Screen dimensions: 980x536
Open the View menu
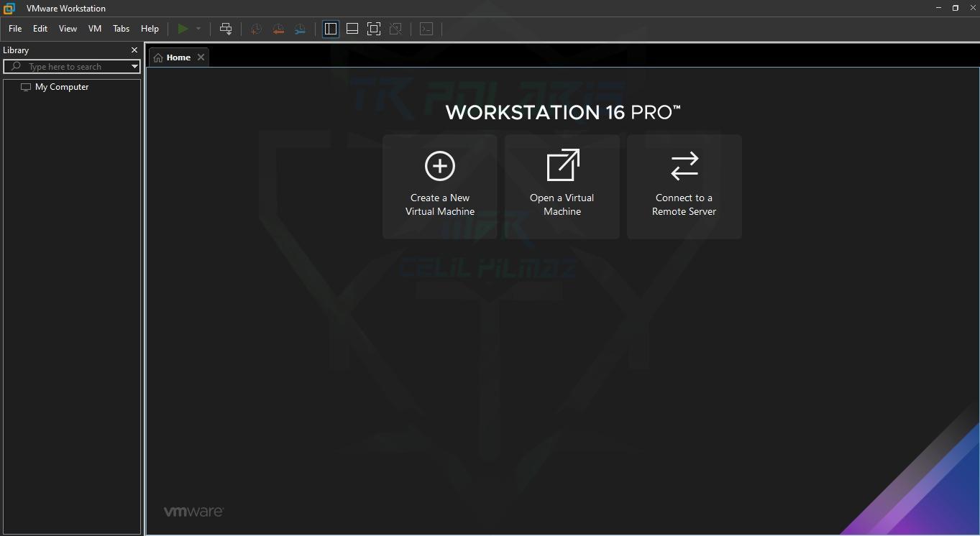[x=68, y=29]
